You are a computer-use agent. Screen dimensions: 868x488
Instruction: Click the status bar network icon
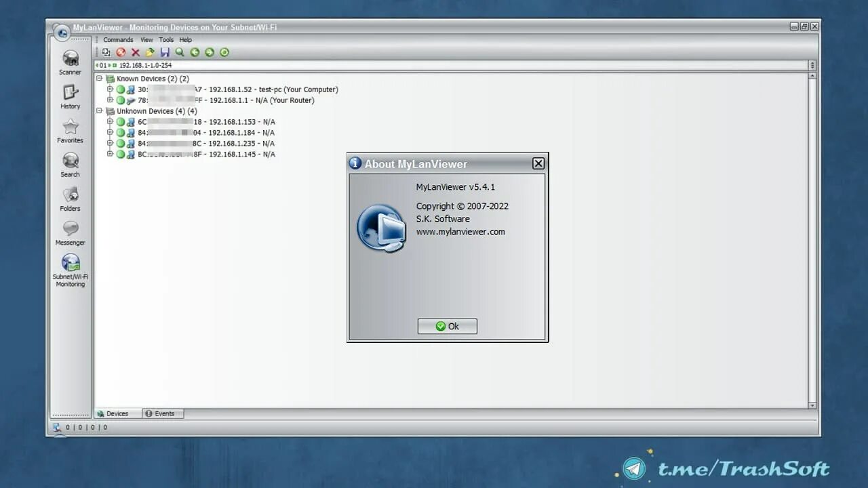[58, 428]
